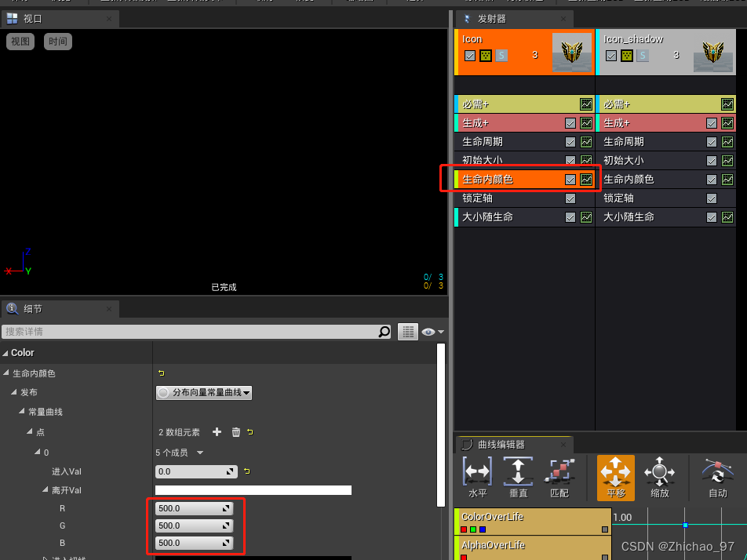Image resolution: width=747 pixels, height=560 pixels.
Task: Activate the 平移 pan mode tool
Action: click(x=615, y=478)
